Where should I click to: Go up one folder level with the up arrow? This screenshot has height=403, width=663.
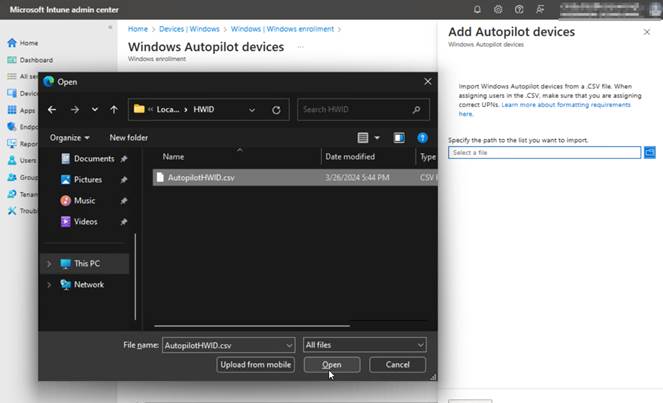pos(114,109)
